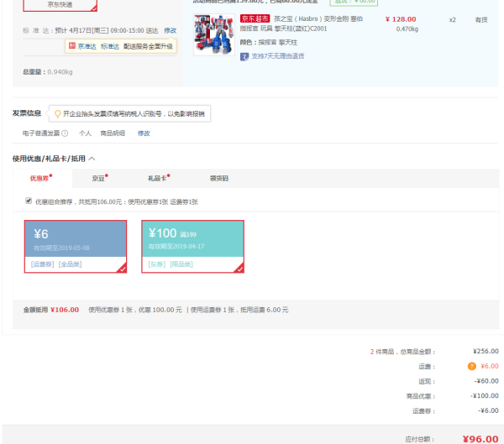This screenshot has width=504, height=444.
Task: Click the 应付总额 ¥96.00 amount
Action: point(480,439)
